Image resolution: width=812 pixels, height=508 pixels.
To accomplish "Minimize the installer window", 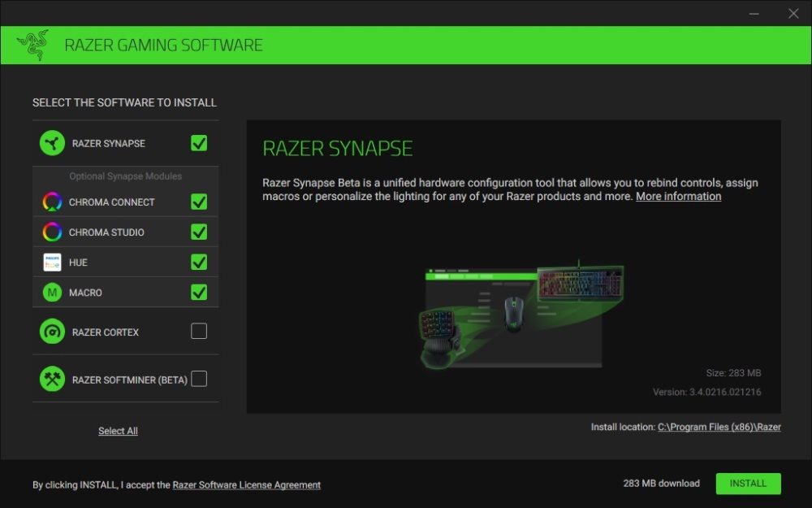I will 754,14.
